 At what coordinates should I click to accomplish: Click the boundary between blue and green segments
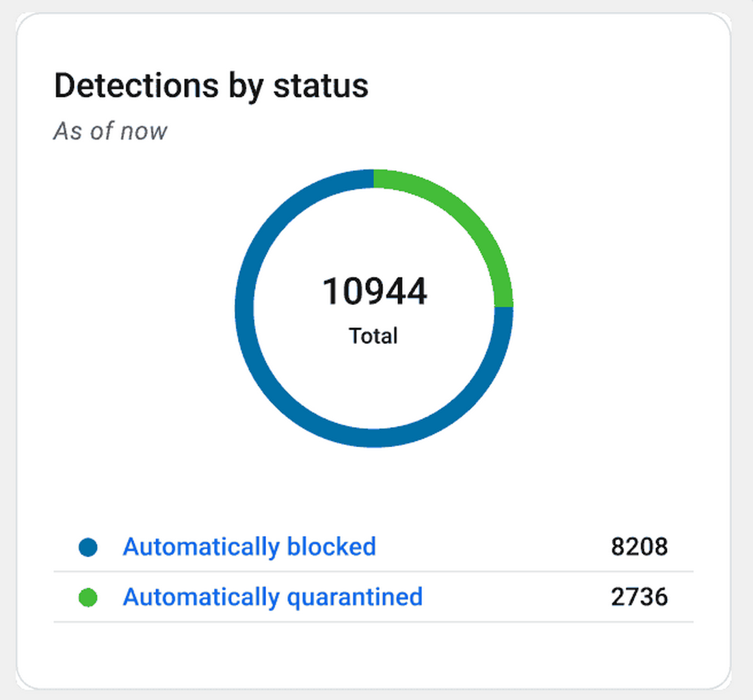tap(504, 308)
